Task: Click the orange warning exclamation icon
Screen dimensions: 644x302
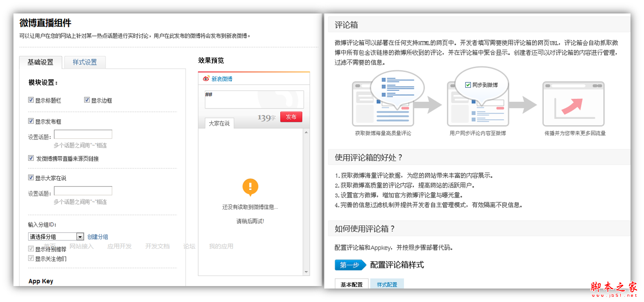Action: pos(250,187)
